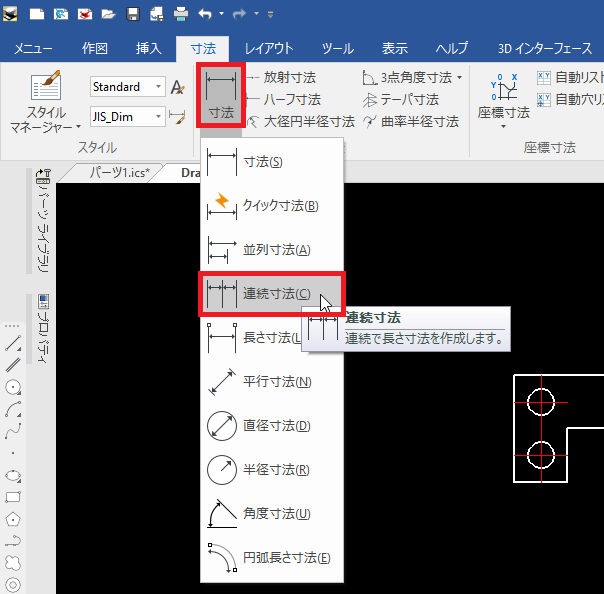Open the メニュー ribbon tab
Viewport: 604px width, 594px height.
click(x=33, y=49)
